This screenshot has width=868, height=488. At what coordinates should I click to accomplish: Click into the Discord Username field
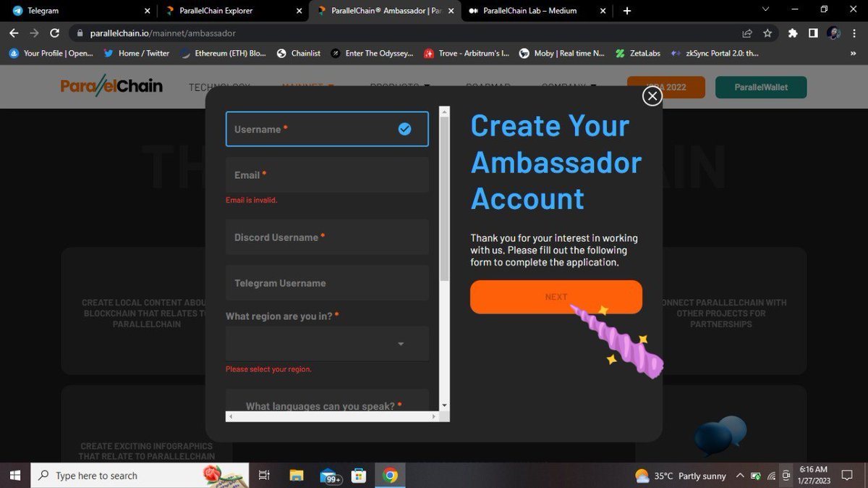327,237
